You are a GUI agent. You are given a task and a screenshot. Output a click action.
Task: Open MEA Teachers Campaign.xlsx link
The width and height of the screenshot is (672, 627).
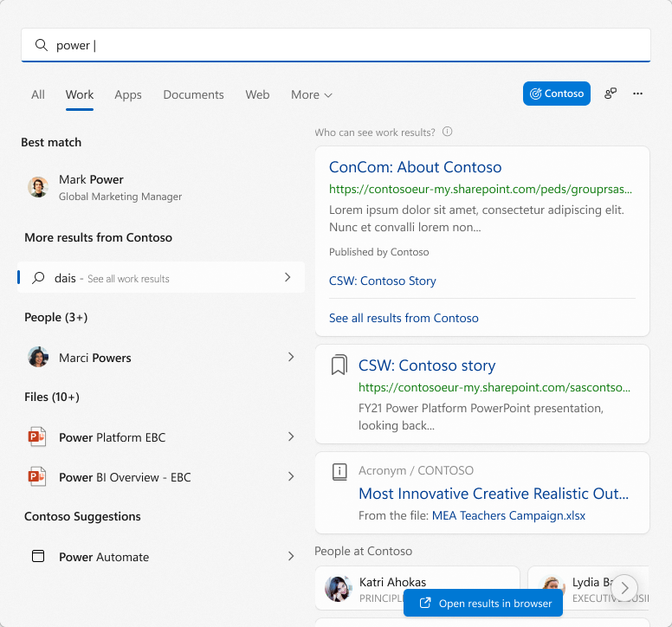click(508, 515)
